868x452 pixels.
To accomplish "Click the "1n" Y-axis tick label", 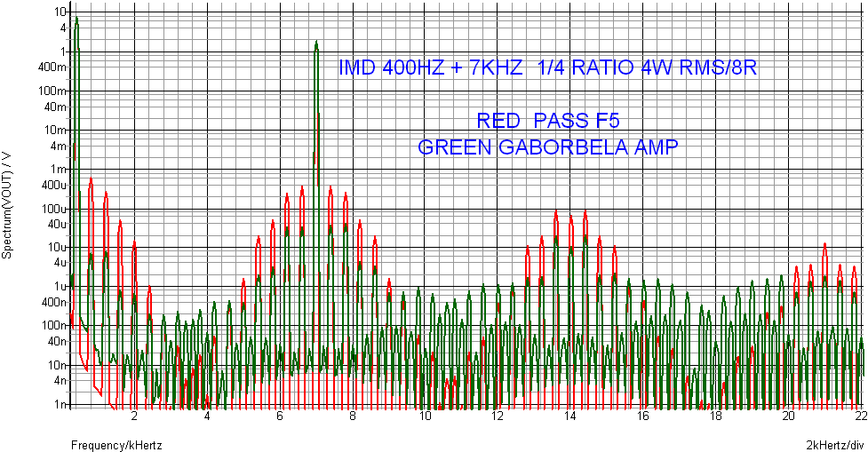I will [x=60, y=404].
